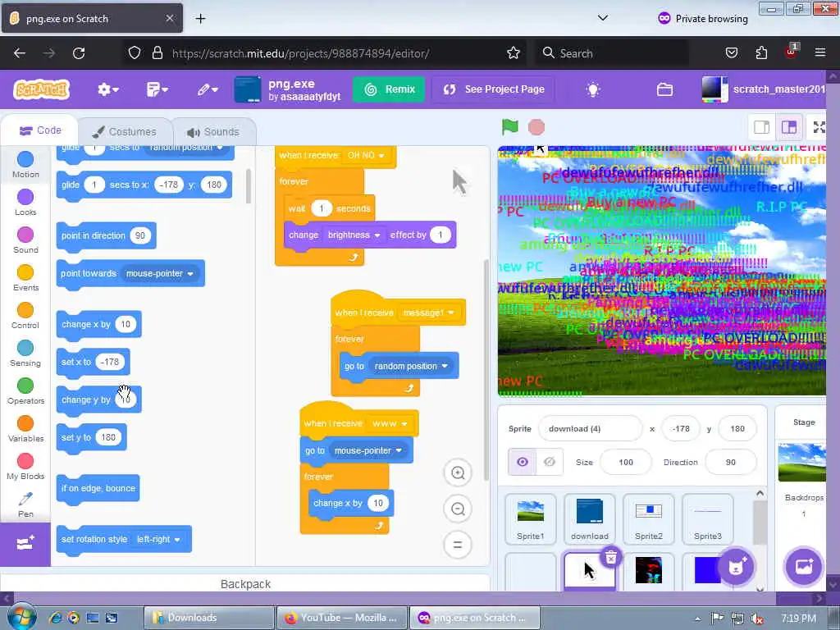The height and width of the screenshot is (630, 840).
Task: Click the Remix button
Action: tap(389, 89)
